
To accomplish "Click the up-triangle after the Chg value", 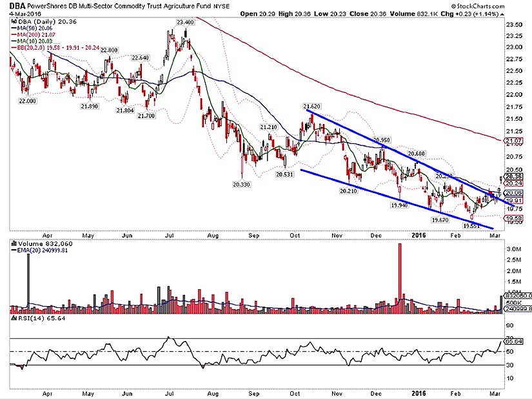I will [x=502, y=14].
